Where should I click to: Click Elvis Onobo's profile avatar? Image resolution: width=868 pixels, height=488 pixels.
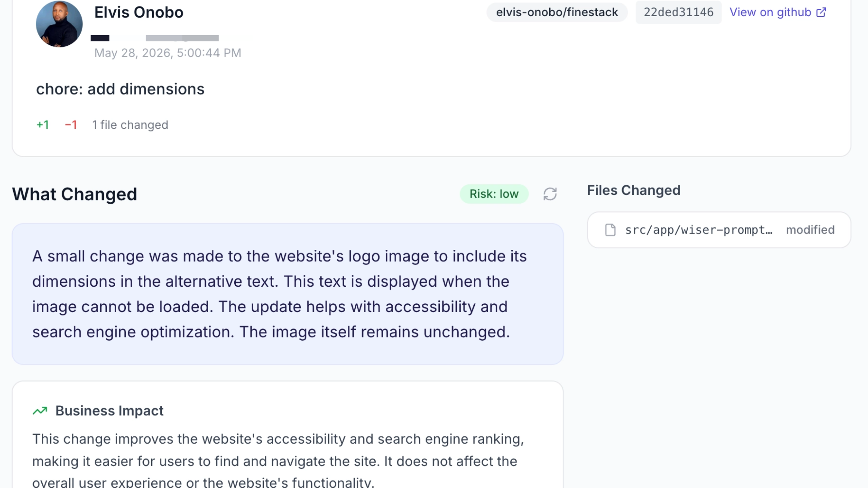(59, 24)
